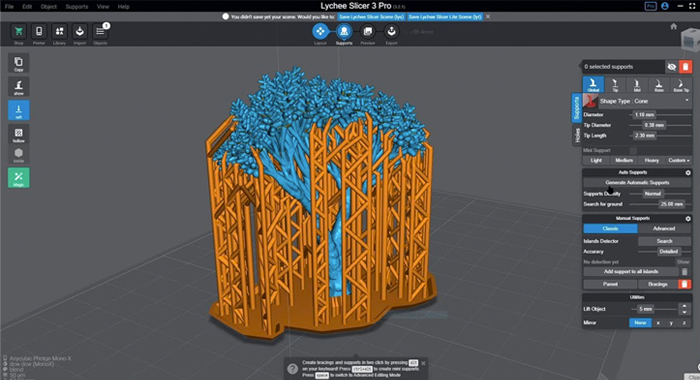The image size is (700, 380).
Task: Open Auto Supports gear settings
Action: tap(688, 172)
